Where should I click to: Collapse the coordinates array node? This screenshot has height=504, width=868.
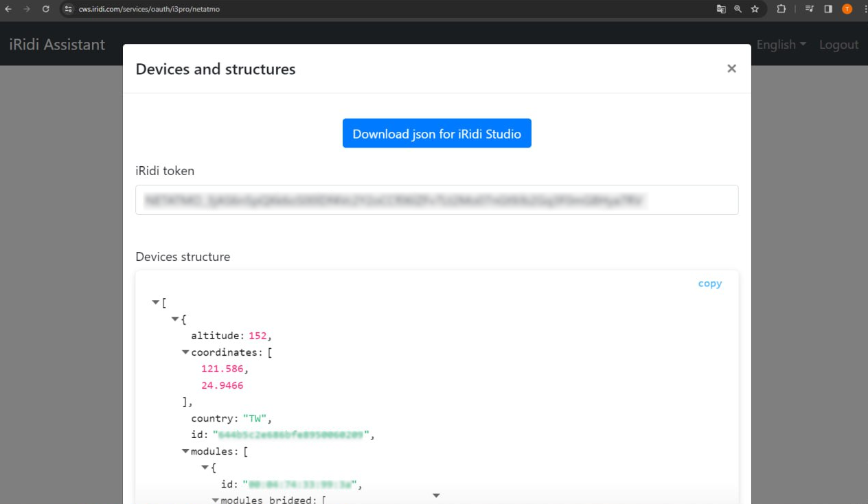tap(185, 352)
